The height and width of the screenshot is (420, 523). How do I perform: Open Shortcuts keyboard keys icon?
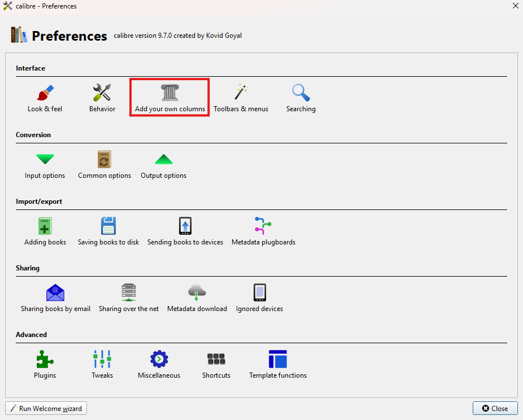click(216, 359)
